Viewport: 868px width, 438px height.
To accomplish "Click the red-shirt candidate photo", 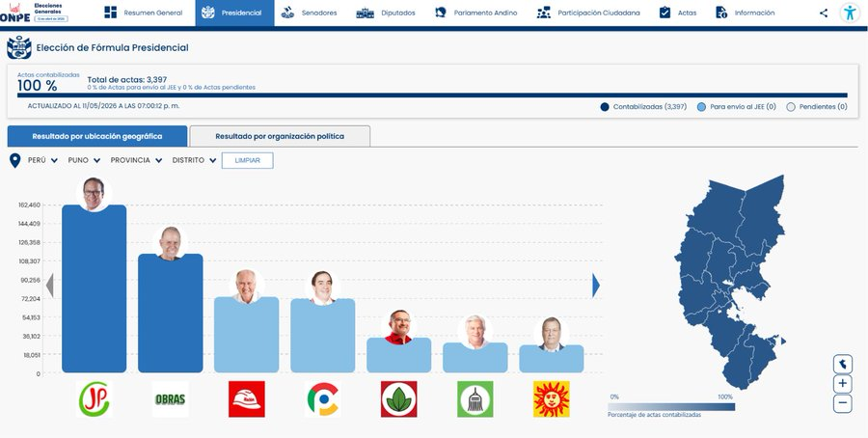I will 398,327.
